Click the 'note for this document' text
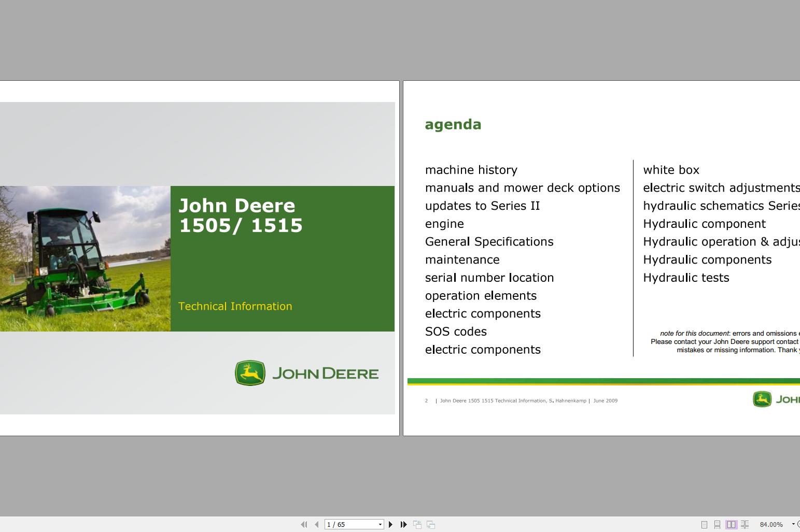The width and height of the screenshot is (800, 532). coord(694,334)
